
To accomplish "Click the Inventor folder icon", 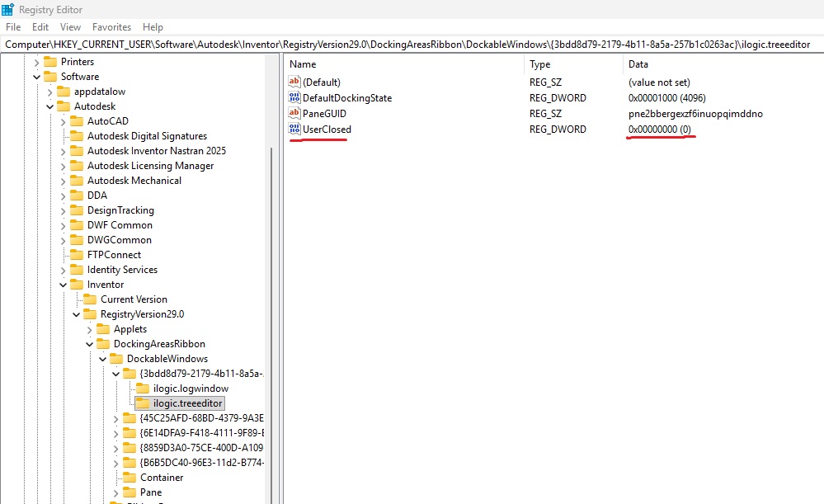I will (77, 285).
